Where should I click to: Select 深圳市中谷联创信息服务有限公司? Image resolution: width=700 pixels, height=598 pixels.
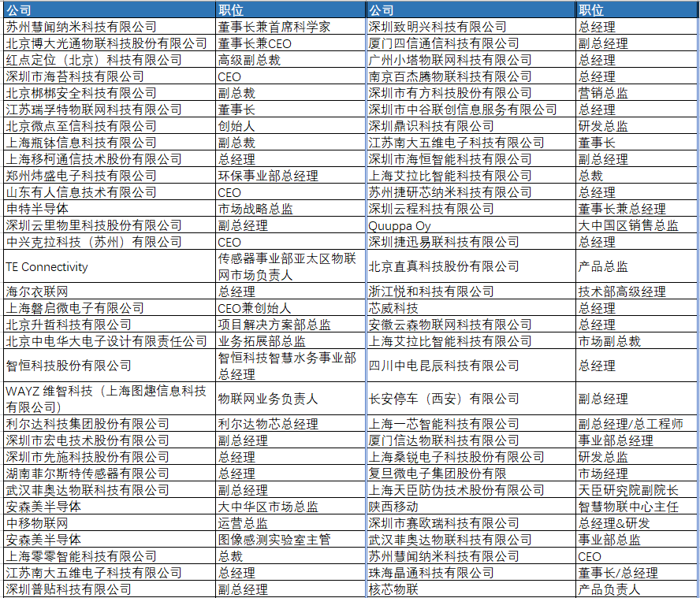pyautogui.click(x=471, y=110)
